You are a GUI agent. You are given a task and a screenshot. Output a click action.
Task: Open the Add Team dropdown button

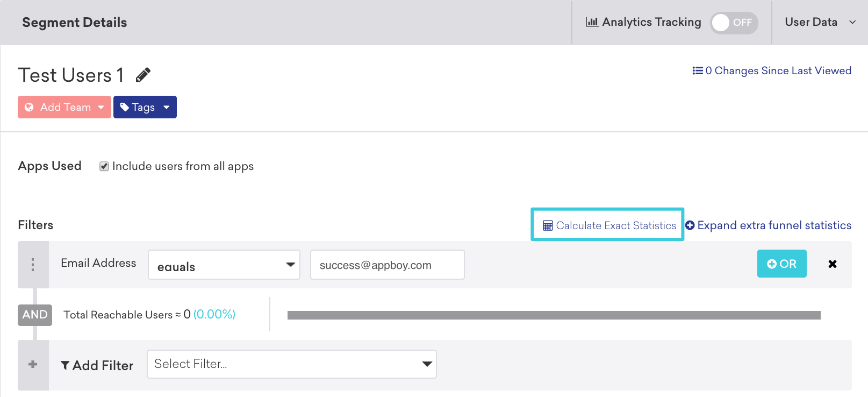[64, 107]
